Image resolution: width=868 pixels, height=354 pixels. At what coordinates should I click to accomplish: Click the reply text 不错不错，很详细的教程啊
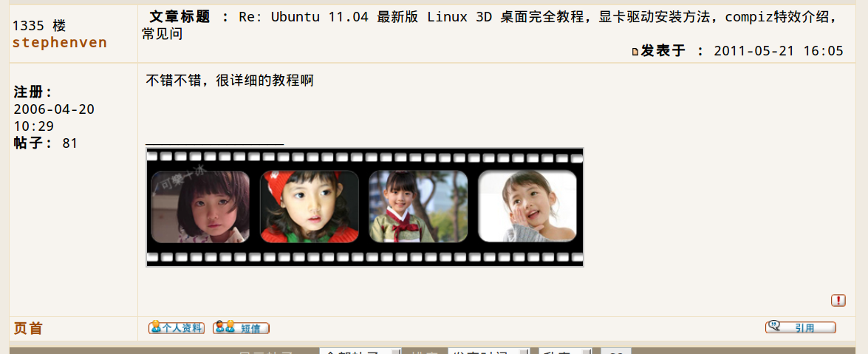(230, 81)
